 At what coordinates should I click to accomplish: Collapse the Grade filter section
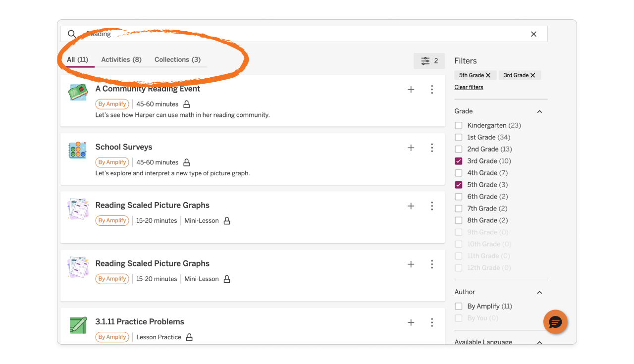click(539, 111)
